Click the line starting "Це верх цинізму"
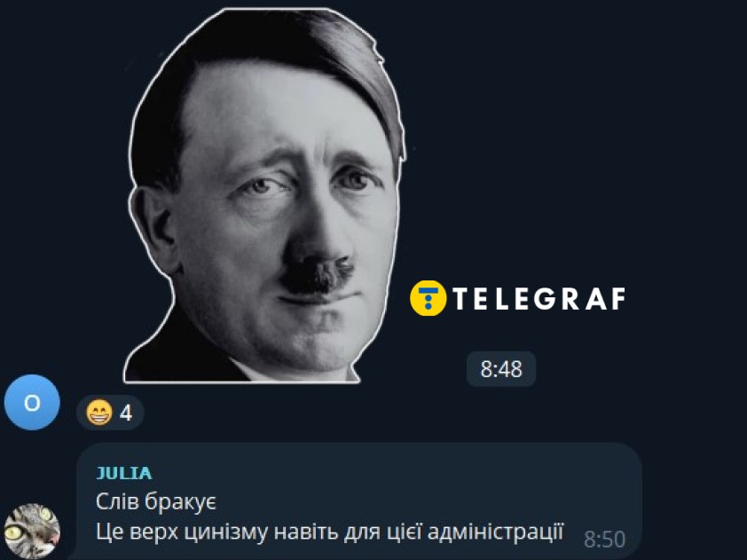The width and height of the screenshot is (747, 560). (330, 532)
